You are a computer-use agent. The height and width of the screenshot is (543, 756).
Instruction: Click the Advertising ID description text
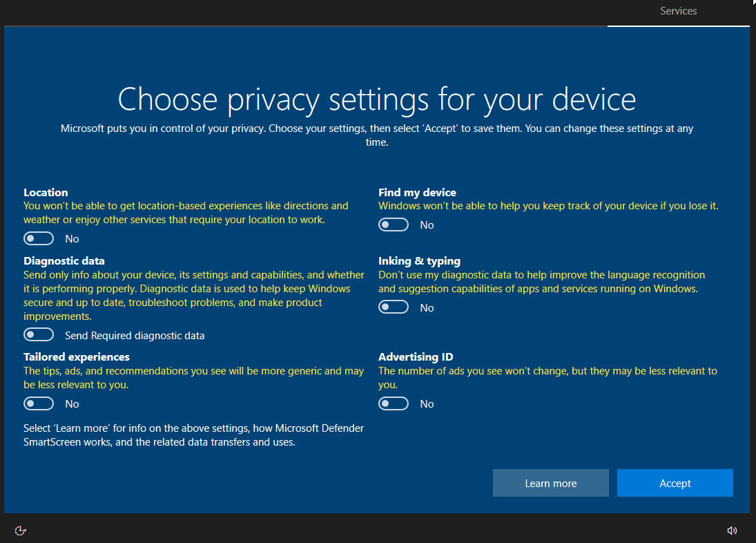pos(547,378)
